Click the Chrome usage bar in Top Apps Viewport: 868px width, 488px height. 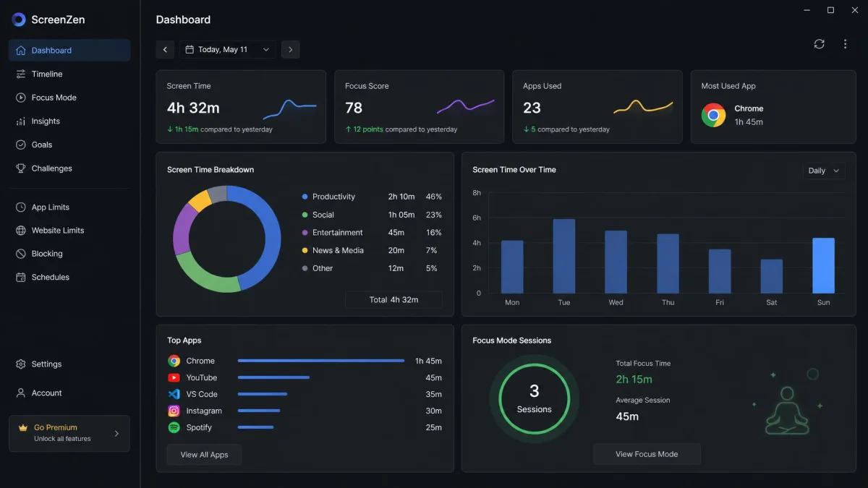pos(321,361)
